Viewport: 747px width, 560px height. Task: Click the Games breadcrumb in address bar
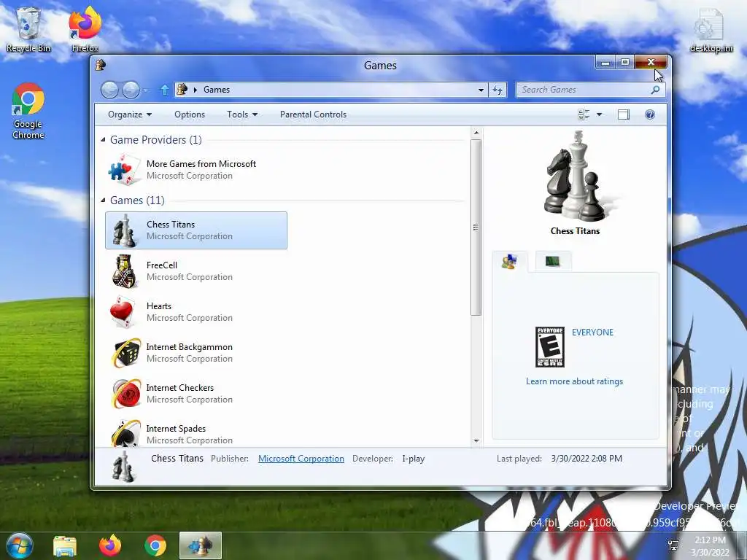(x=216, y=90)
